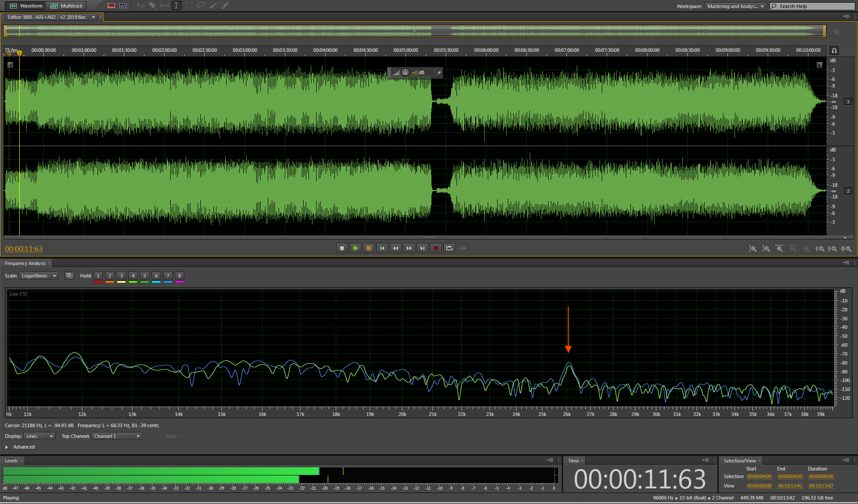This screenshot has height=504, width=858.
Task: Select the Frequency Analysis panel tab
Action: click(x=25, y=263)
